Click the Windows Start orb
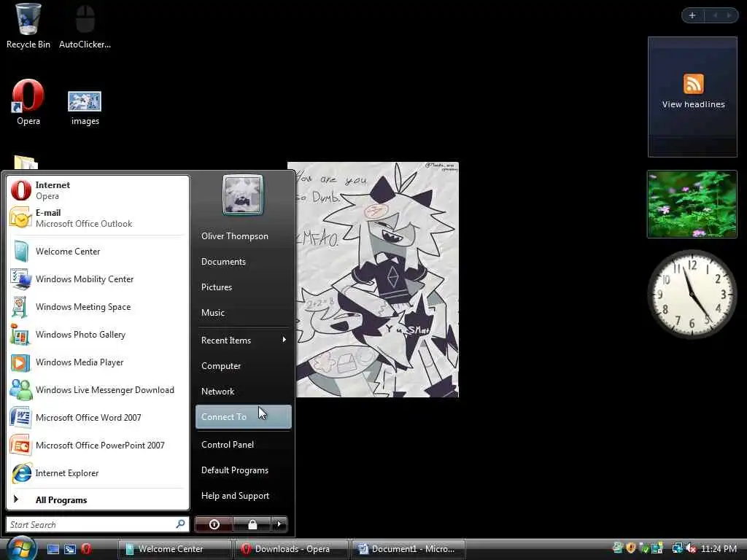The width and height of the screenshot is (747, 560). pyautogui.click(x=21, y=548)
